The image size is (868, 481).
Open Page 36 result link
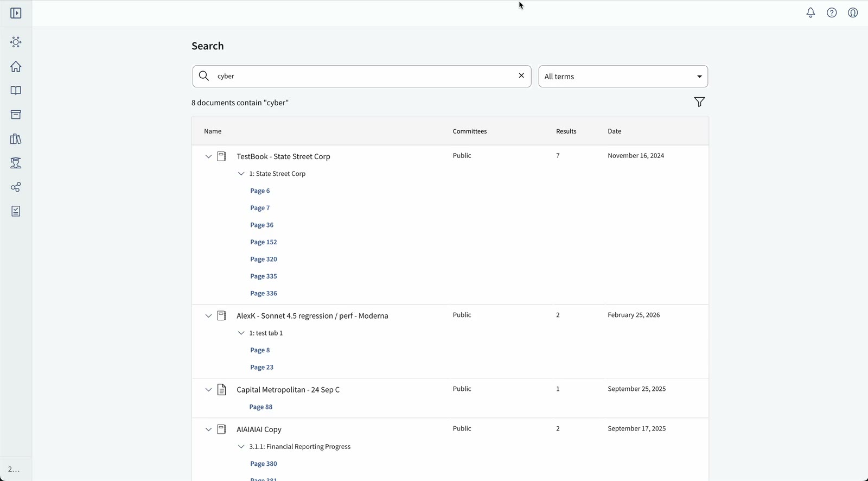[261, 225]
